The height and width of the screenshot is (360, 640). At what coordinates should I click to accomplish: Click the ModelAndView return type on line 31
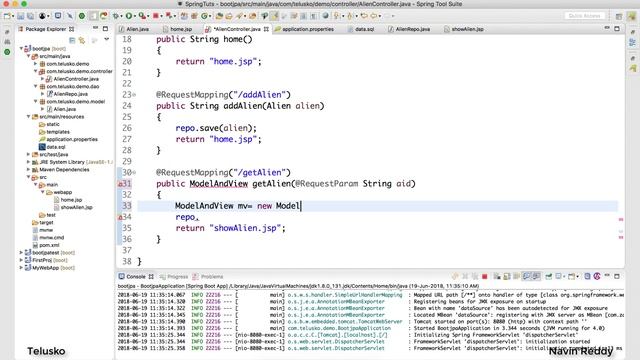[x=219, y=184]
